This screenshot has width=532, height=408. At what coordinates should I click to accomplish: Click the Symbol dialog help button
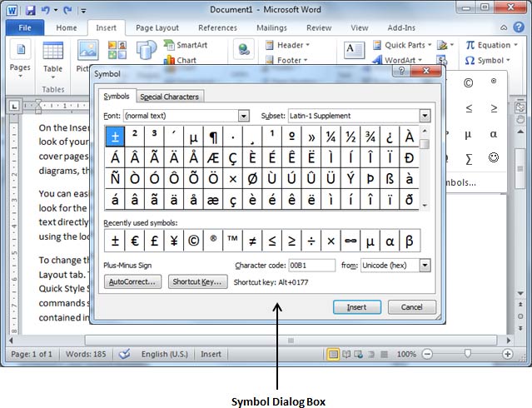point(401,71)
